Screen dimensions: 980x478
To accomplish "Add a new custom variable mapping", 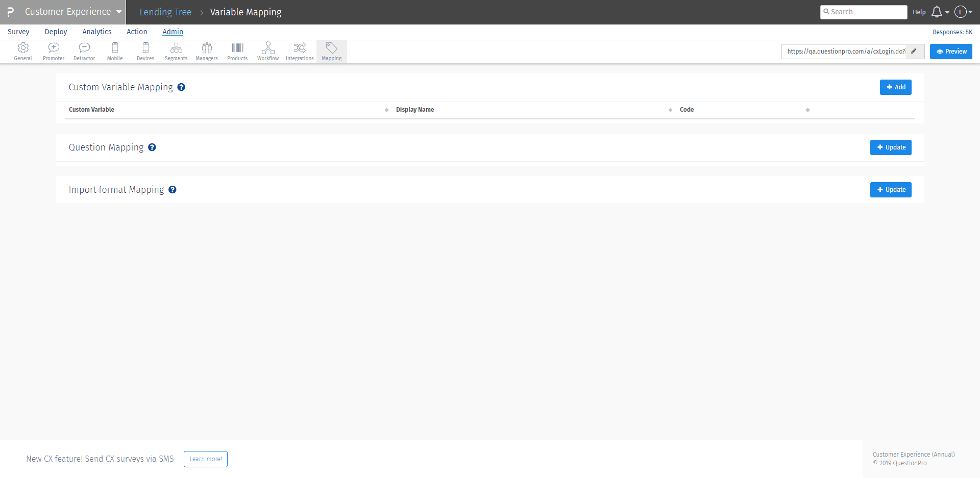I will [x=895, y=87].
